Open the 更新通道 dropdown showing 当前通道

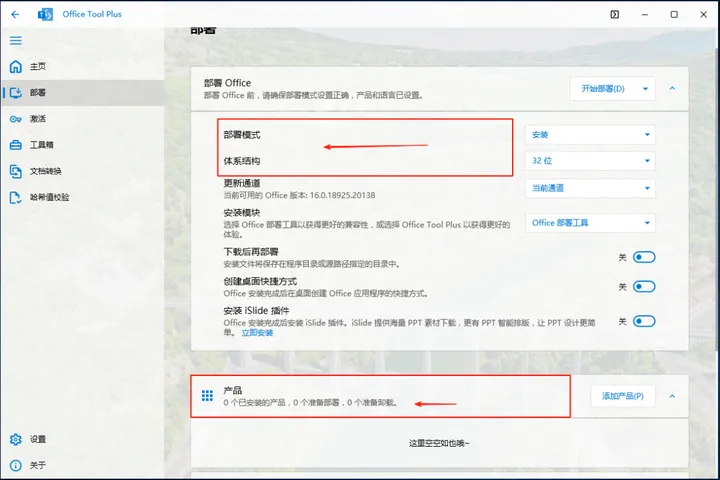tap(590, 188)
